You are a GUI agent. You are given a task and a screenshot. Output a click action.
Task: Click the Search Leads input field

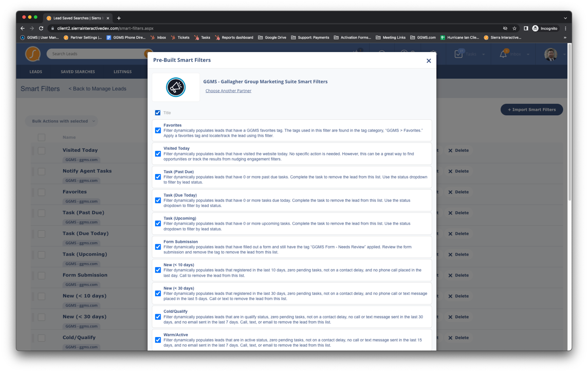pyautogui.click(x=96, y=54)
